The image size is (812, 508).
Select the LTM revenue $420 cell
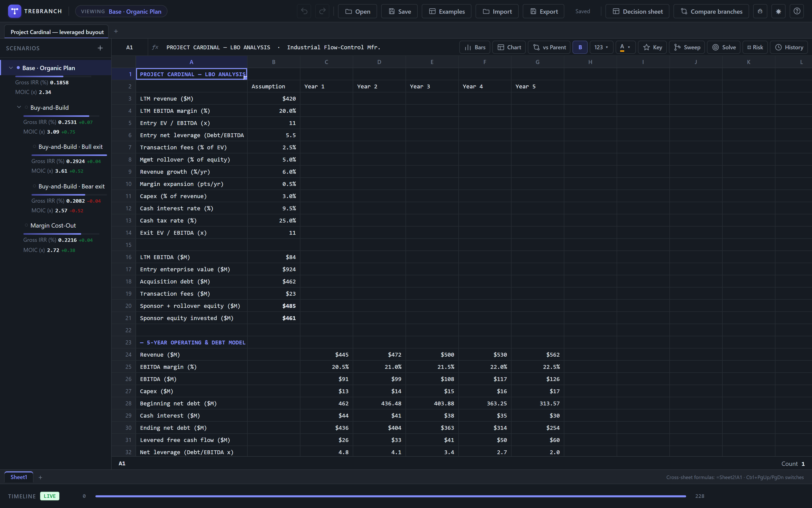click(x=274, y=99)
